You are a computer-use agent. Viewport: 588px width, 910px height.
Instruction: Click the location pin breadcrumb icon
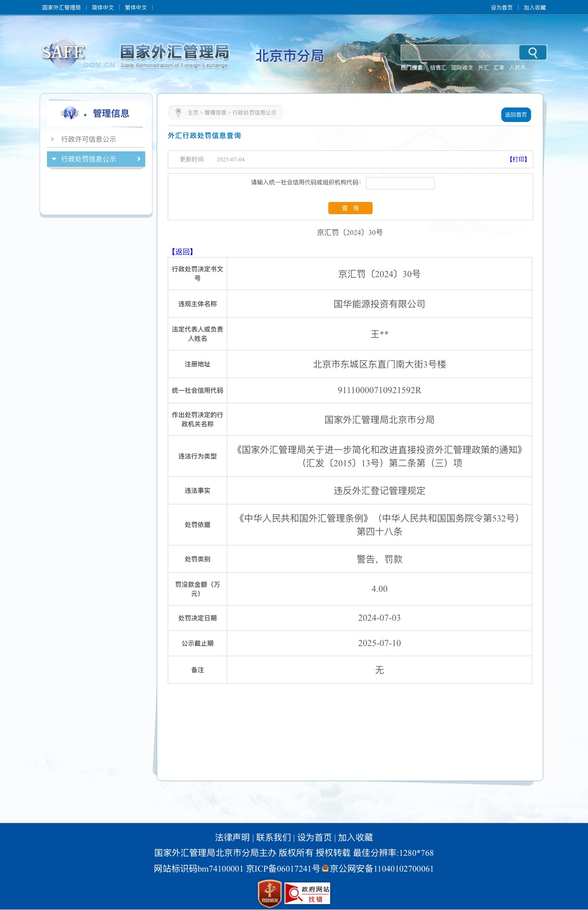pos(178,113)
